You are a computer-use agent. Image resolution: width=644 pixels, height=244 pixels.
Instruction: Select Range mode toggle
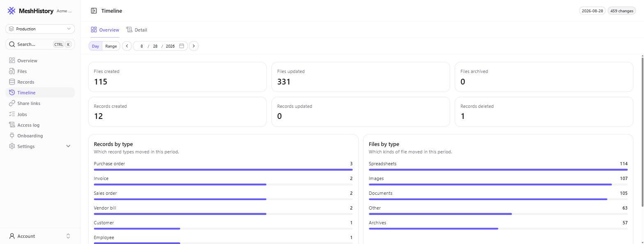pyautogui.click(x=111, y=46)
